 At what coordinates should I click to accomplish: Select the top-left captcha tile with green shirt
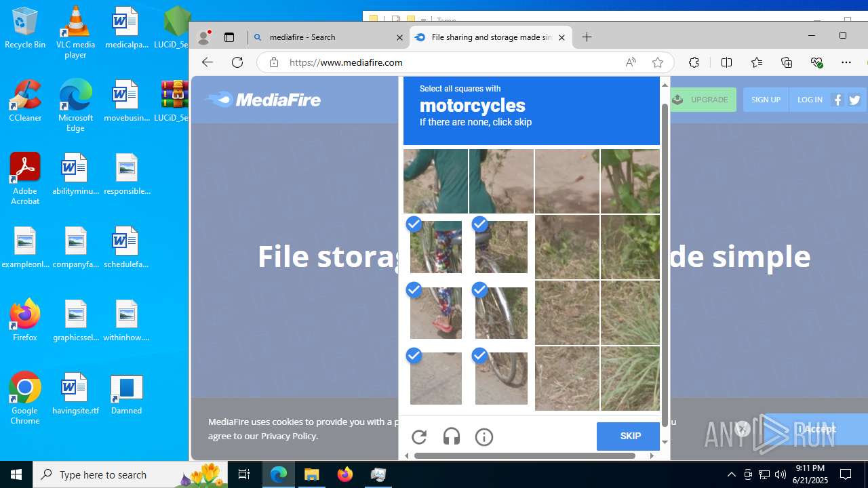coord(435,181)
